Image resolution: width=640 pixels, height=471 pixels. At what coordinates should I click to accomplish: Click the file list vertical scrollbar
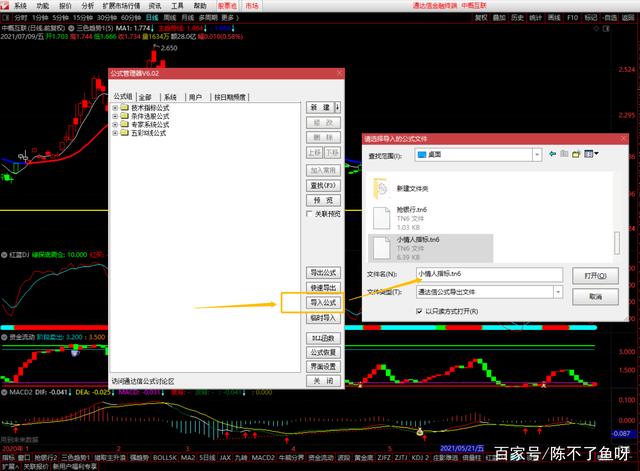[617, 243]
